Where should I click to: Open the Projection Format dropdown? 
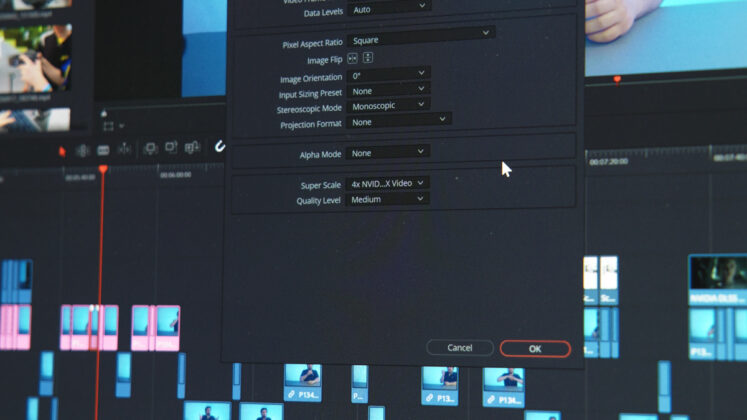tap(399, 120)
